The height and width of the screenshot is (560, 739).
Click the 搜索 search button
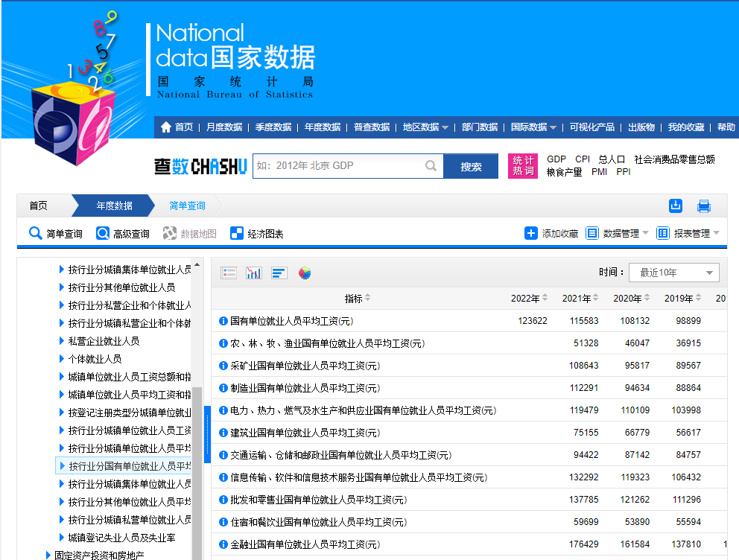[x=471, y=166]
